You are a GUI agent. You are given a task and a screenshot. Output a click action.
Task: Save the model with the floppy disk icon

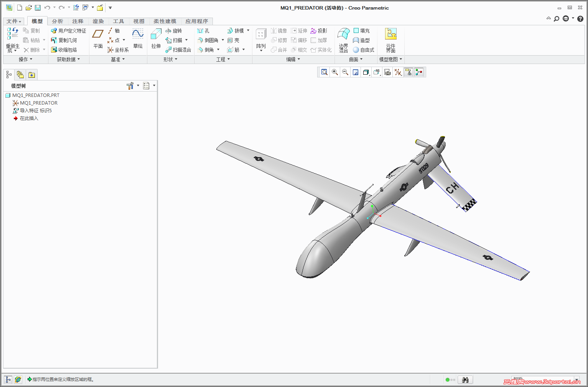tap(38, 8)
